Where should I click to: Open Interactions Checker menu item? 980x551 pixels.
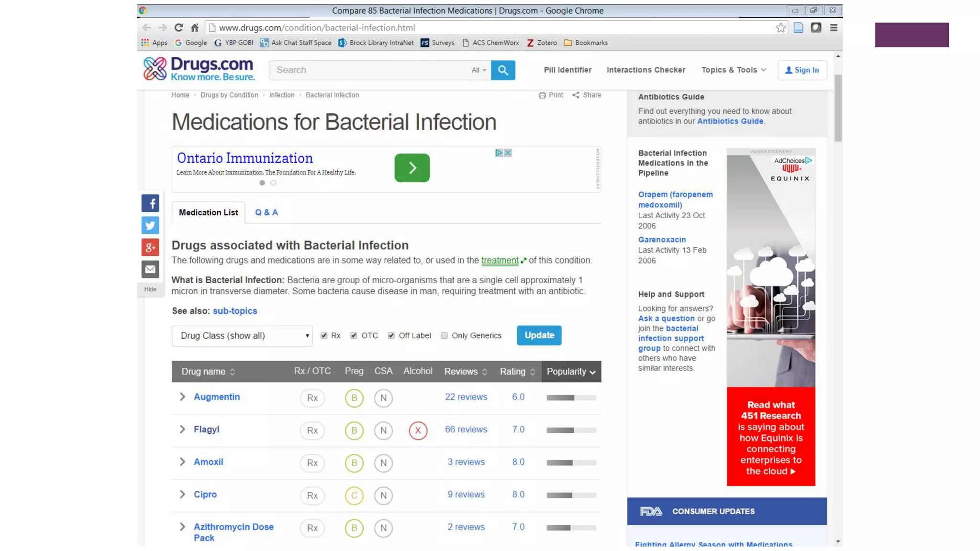pos(646,70)
